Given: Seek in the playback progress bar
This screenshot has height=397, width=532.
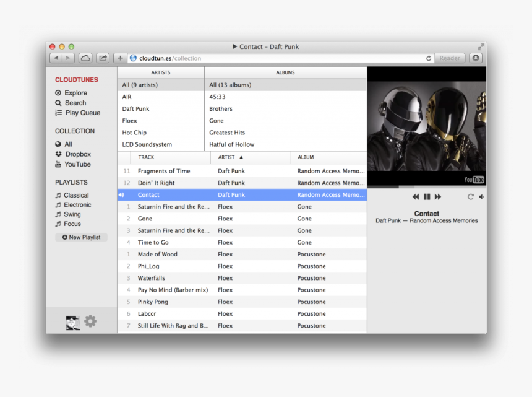Looking at the screenshot, I should pyautogui.click(x=427, y=187).
